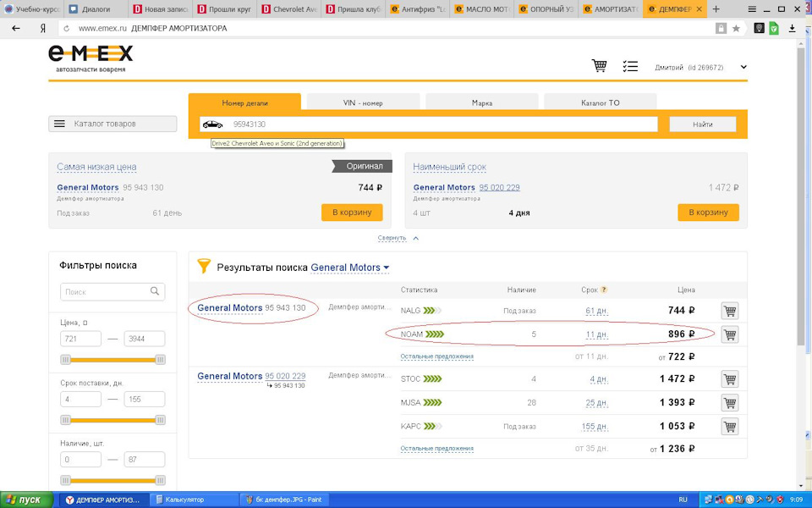Bookmark page with the star icon
The width and height of the screenshot is (812, 508).
point(736,29)
